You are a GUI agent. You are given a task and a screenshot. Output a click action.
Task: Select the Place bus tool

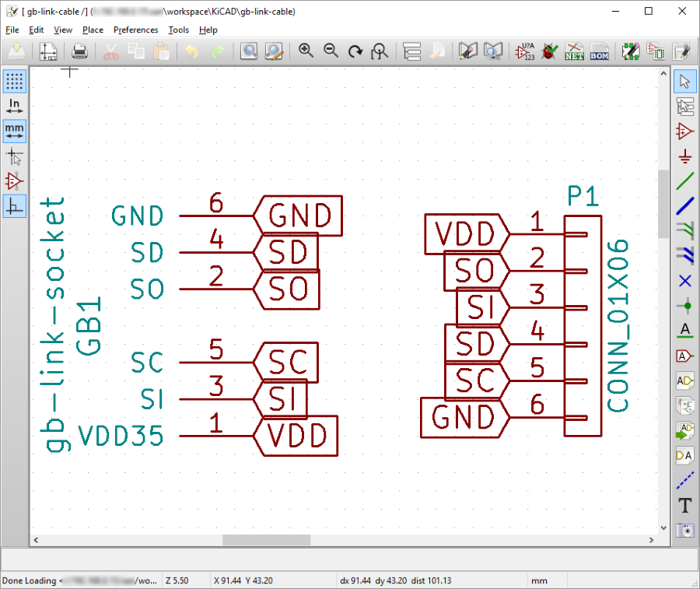[x=684, y=206]
